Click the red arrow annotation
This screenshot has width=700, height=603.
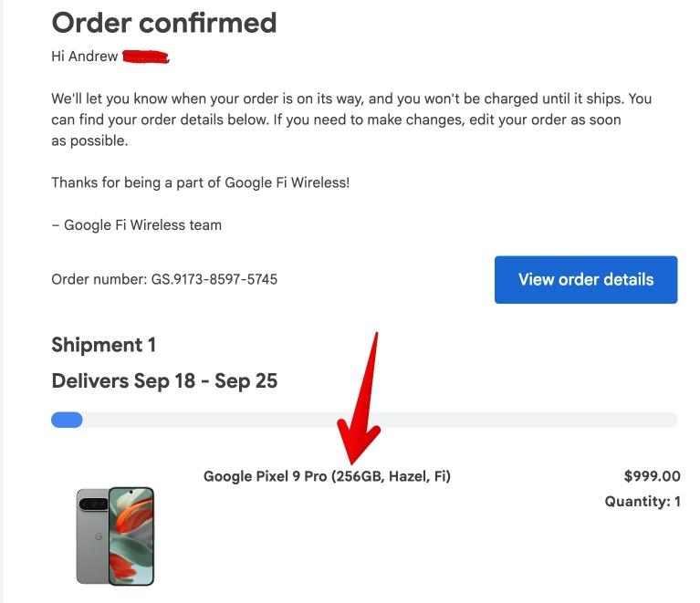click(360, 398)
